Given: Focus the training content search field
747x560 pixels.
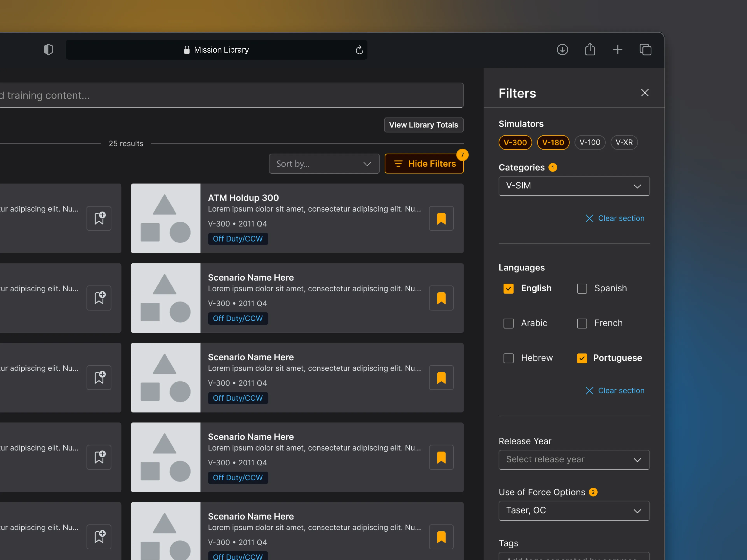Looking at the screenshot, I should pyautogui.click(x=232, y=95).
